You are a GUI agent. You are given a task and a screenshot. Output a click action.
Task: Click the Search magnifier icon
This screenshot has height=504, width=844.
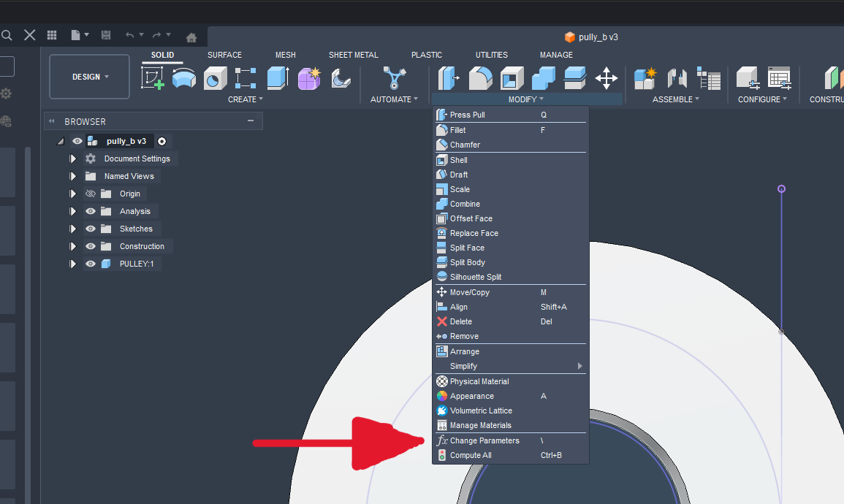[x=7, y=36]
